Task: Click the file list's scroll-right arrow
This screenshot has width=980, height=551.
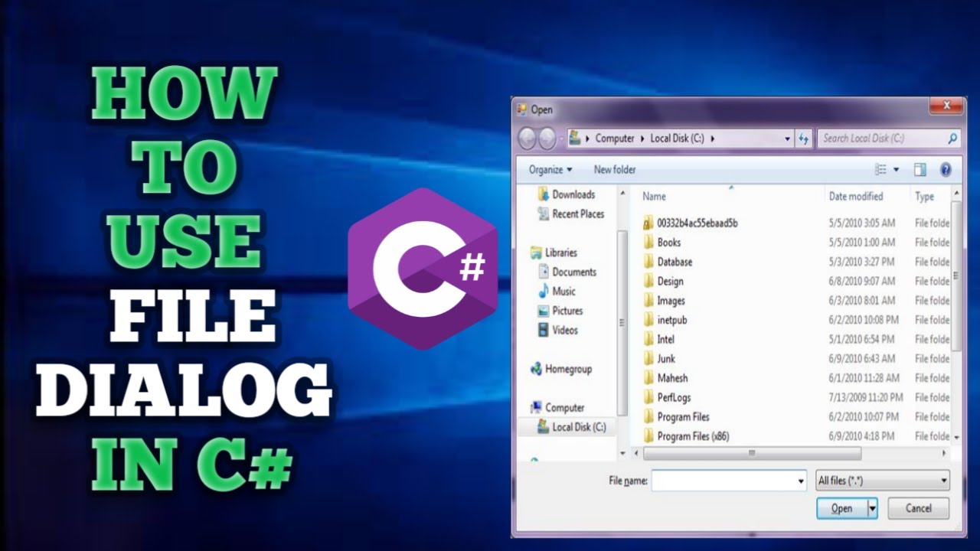Action: tap(943, 454)
